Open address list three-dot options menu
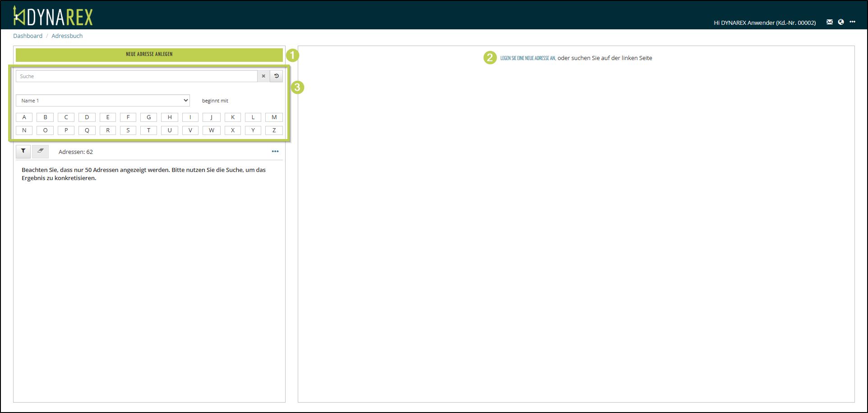Screen dimensions: 868x413 [275, 152]
